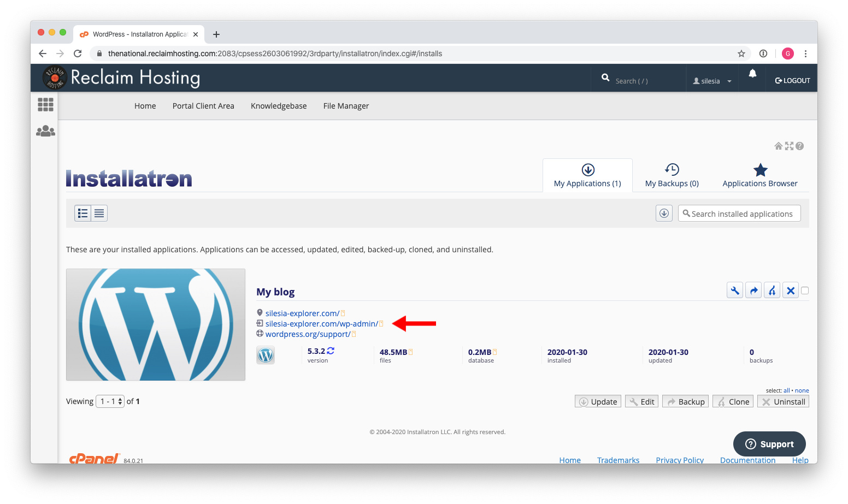Open the Documentation footer link

pyautogui.click(x=747, y=460)
